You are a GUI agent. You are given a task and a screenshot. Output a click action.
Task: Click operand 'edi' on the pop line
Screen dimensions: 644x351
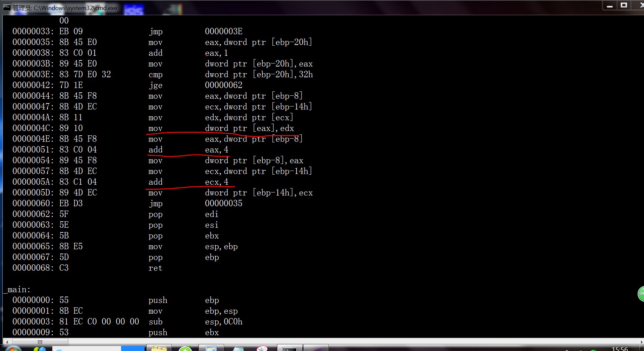coord(212,214)
